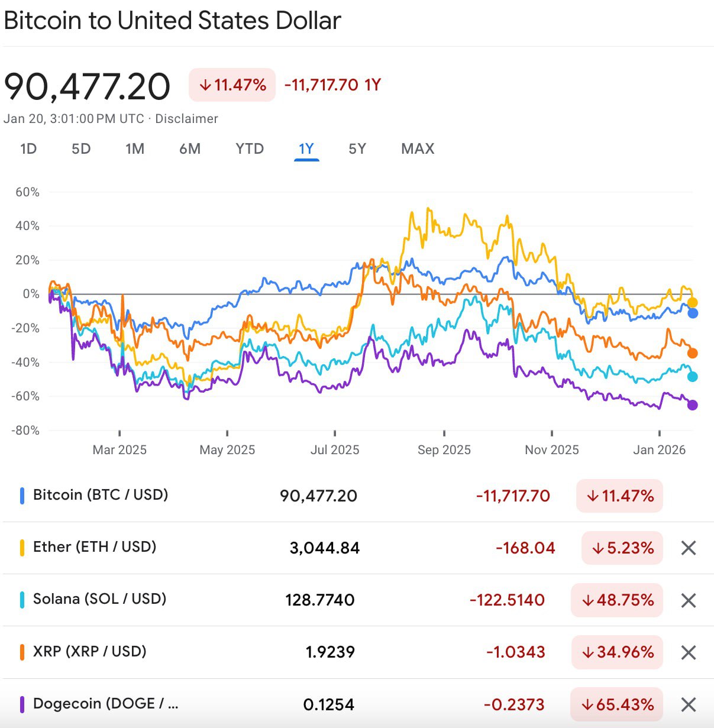This screenshot has width=714, height=728.
Task: Switch to the 1D time range tab
Action: click(x=28, y=148)
